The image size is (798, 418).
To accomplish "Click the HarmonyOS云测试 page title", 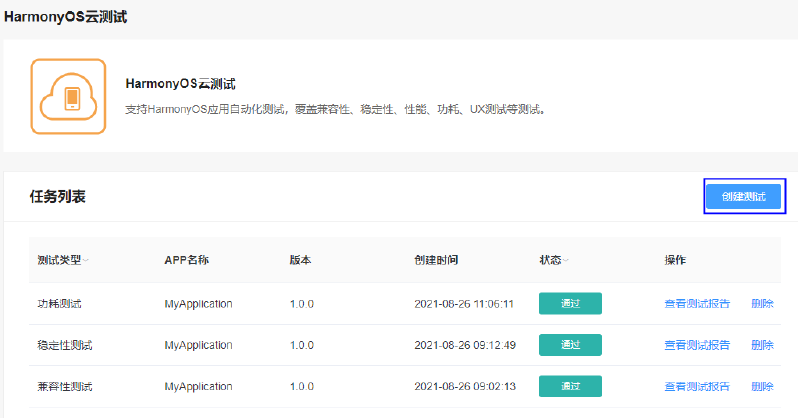I will (x=65, y=17).
